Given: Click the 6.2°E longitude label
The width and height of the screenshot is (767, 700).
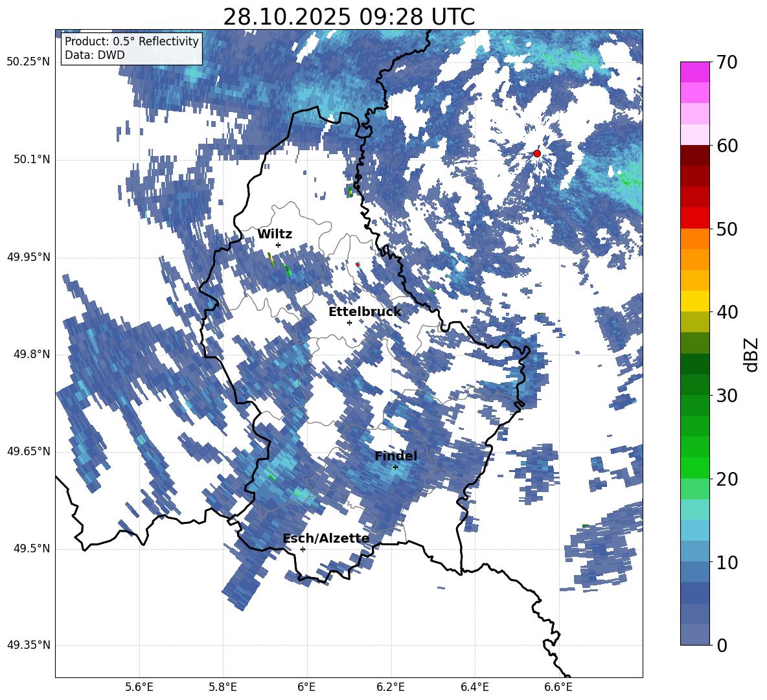Looking at the screenshot, I should point(391,687).
